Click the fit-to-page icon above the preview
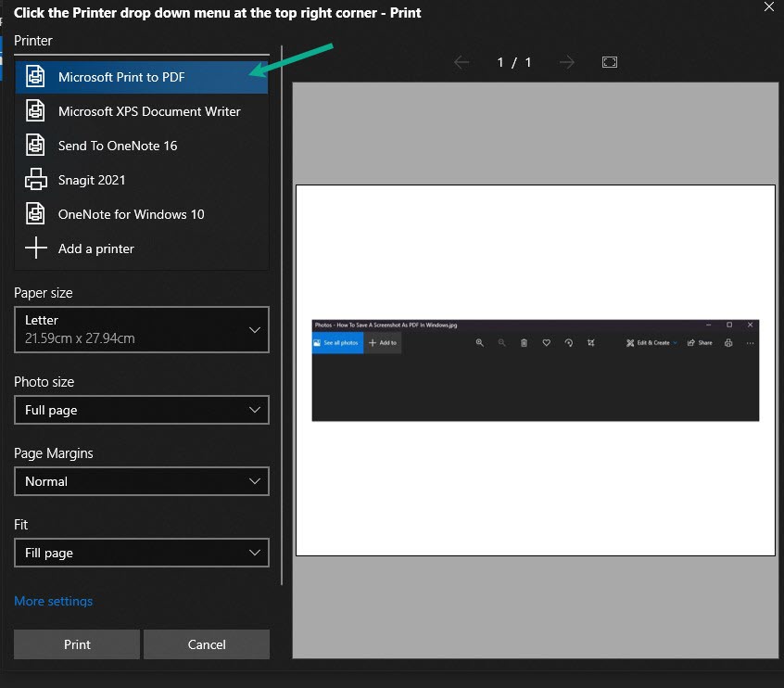This screenshot has width=784, height=688. [609, 62]
